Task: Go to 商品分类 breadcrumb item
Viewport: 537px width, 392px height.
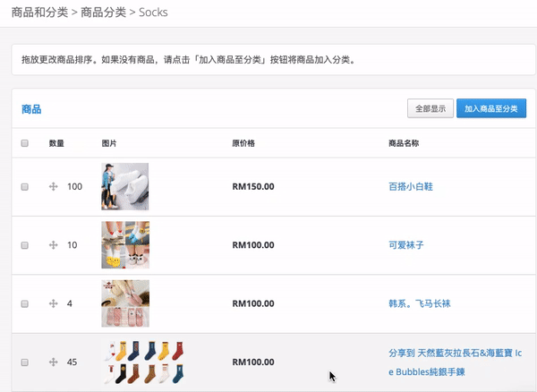Action: tap(103, 13)
